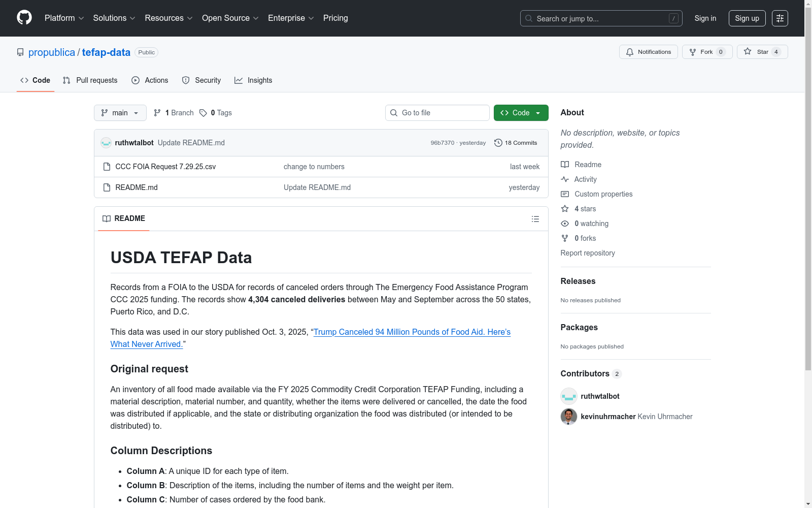View the 4 stars link
Viewport: 812px width, 508px height.
[x=579, y=209]
